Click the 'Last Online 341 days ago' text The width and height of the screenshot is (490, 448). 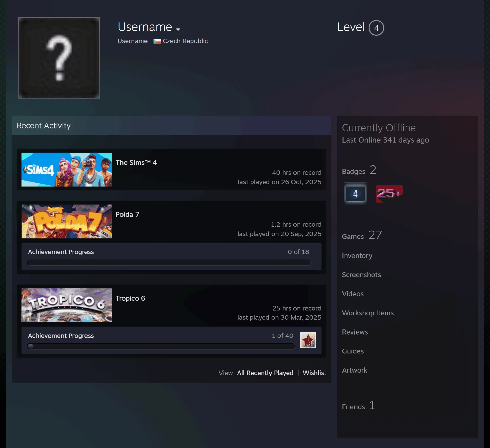pyautogui.click(x=385, y=140)
